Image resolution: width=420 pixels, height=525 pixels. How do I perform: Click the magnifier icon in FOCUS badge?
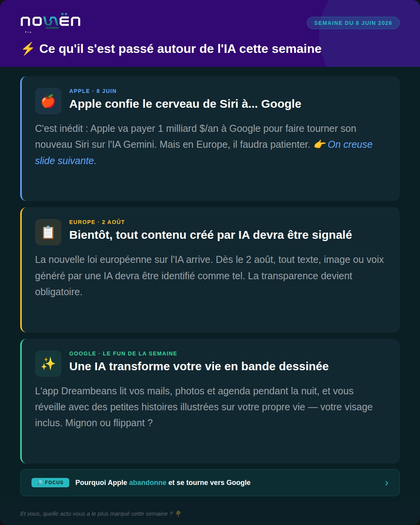[40, 483]
